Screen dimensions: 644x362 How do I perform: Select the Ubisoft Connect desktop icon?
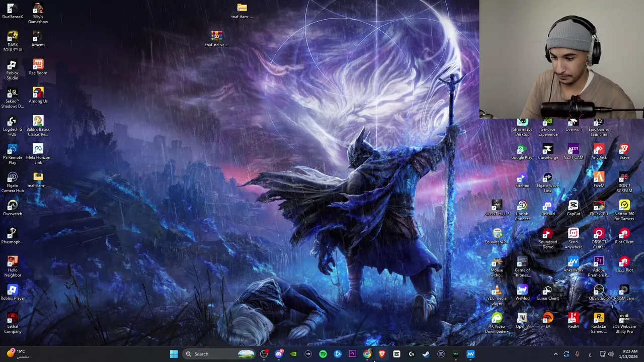[522, 211]
